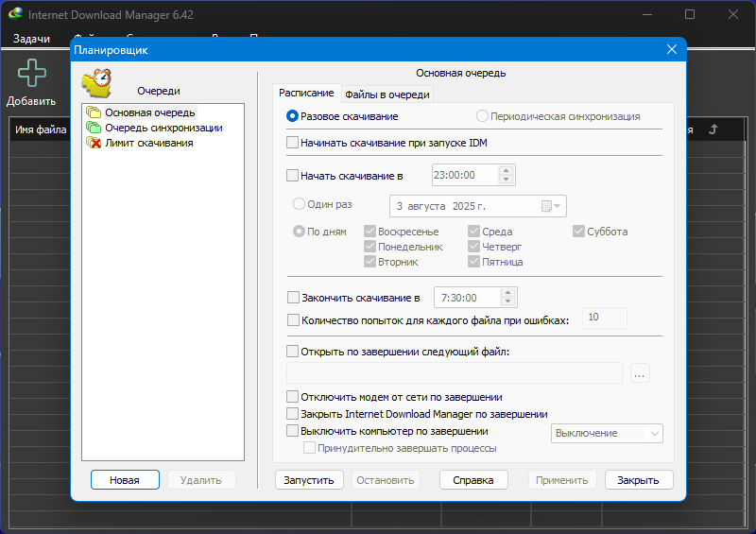Increase start time 23:00:00 with up arrow

[506, 170]
